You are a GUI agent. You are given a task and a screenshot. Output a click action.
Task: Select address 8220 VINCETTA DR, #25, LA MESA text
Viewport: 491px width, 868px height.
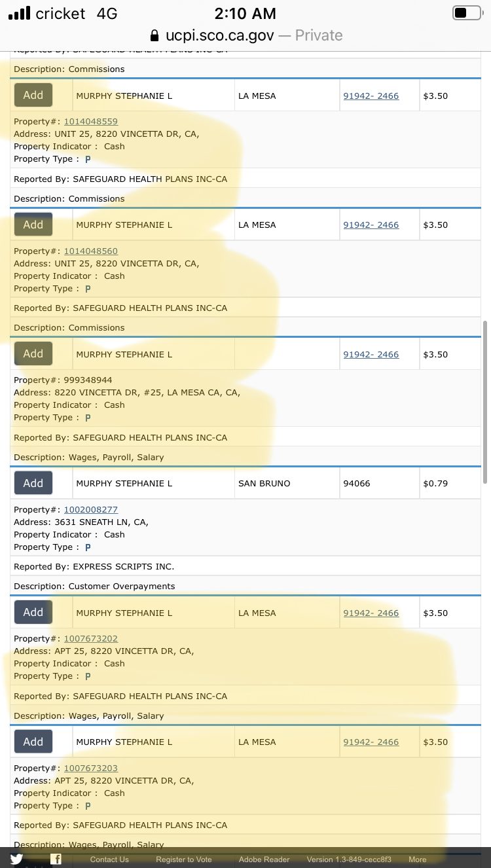pyautogui.click(x=127, y=393)
